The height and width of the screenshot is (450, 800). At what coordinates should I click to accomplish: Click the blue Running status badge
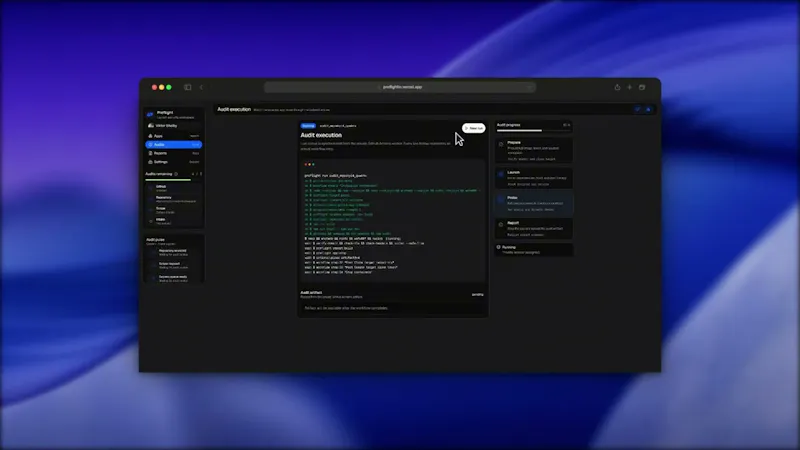(308, 126)
